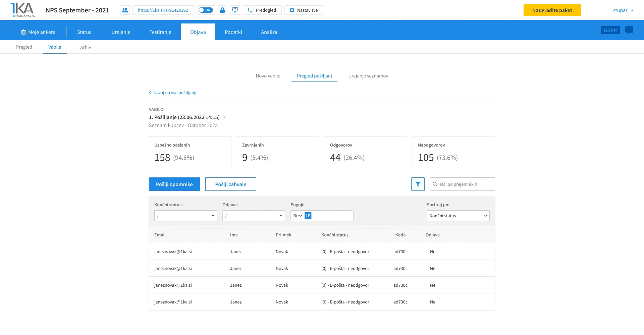Image resolution: width=644 pixels, height=335 pixels.
Task: Click the Nadgradite paket upgrade button
Action: coord(552,10)
